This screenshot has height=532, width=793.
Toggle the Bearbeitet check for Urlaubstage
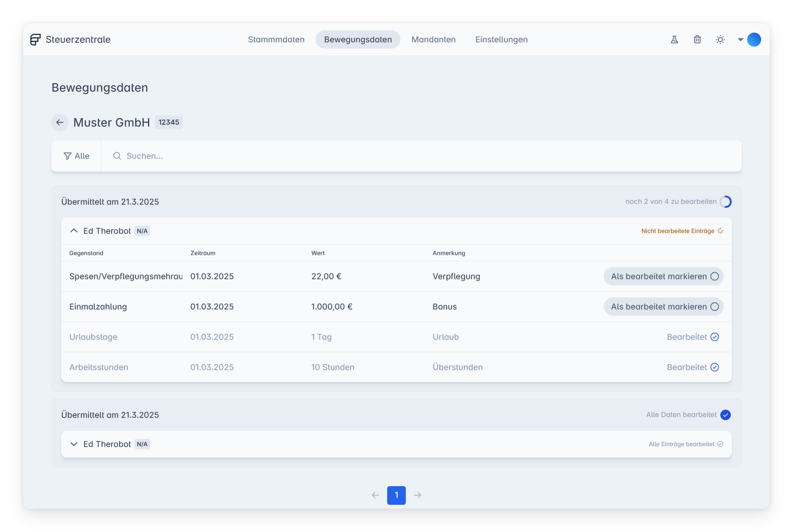pos(714,337)
